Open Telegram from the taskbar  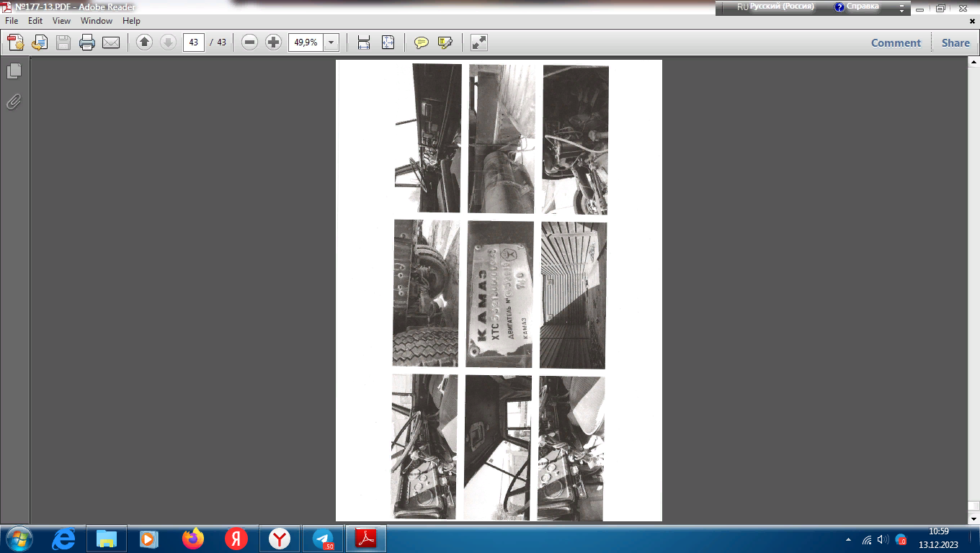click(324, 539)
